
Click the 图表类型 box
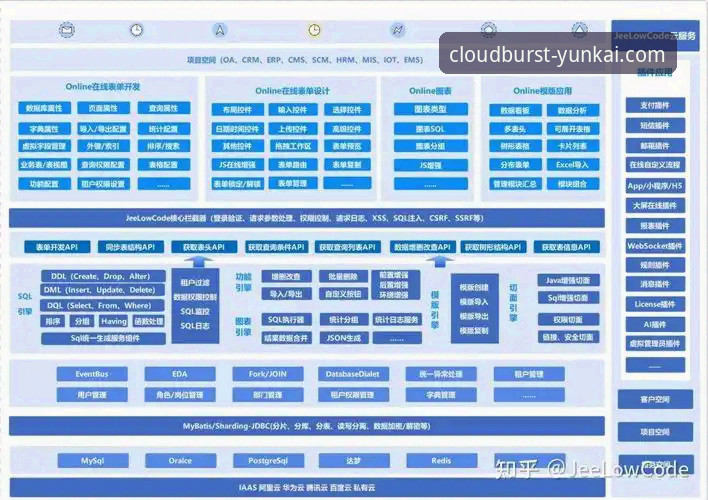(x=431, y=109)
